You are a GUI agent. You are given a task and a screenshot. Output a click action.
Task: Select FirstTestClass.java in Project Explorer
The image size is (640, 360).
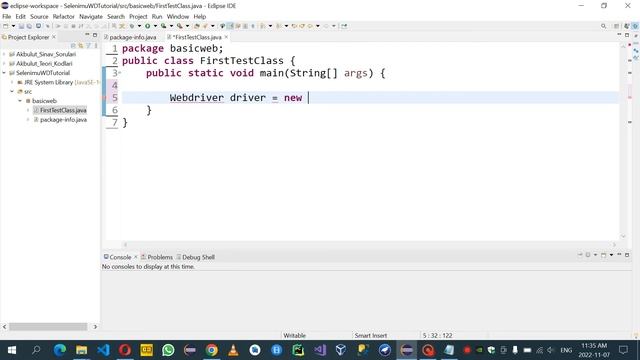click(60, 110)
